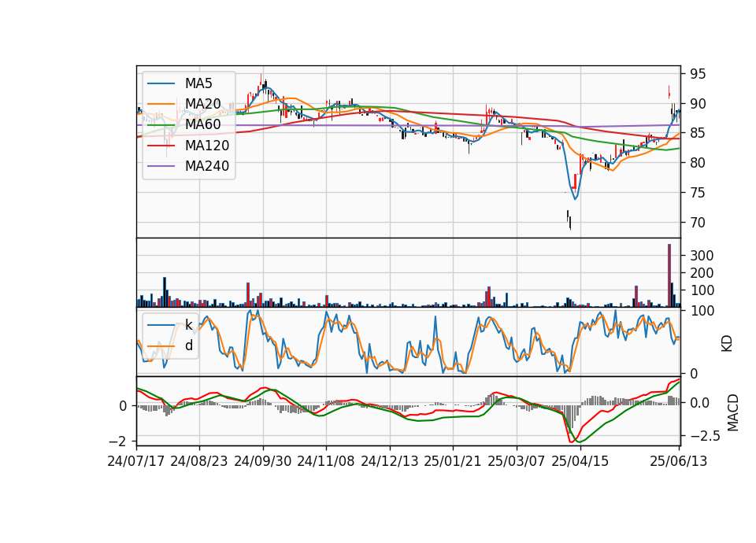756x543 pixels.
Task: Click the 24/12/13 date label
Action: click(x=390, y=461)
